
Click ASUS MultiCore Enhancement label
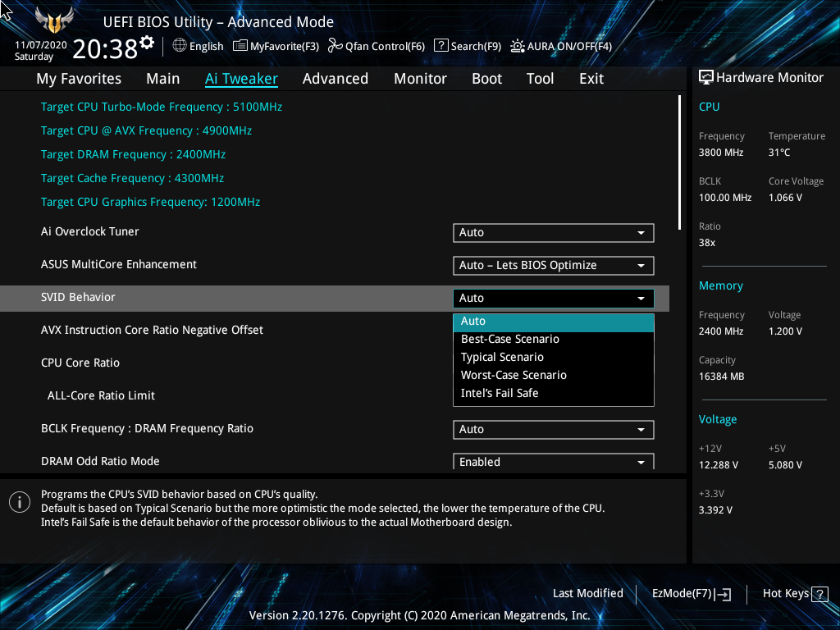(119, 264)
